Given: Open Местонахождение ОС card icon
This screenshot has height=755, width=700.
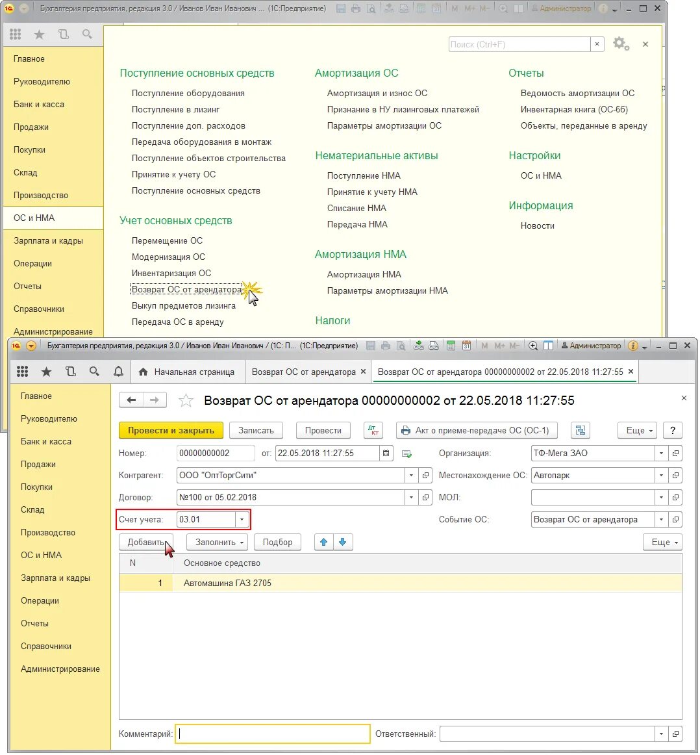Looking at the screenshot, I should pos(675,475).
